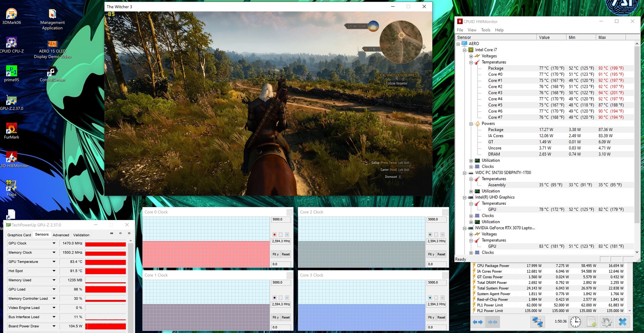The image size is (644, 333).
Task: Click the network computers icon in HWiNFO toolbar
Action: (x=537, y=322)
